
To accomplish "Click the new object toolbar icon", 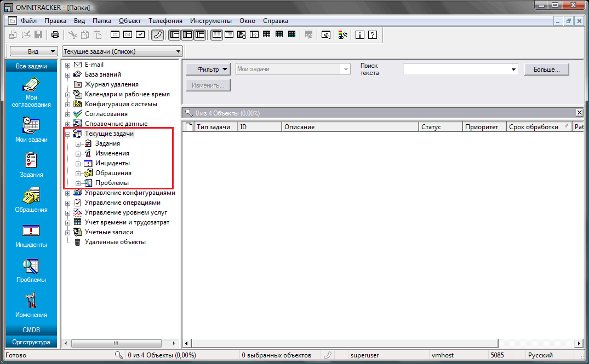I will pyautogui.click(x=13, y=35).
